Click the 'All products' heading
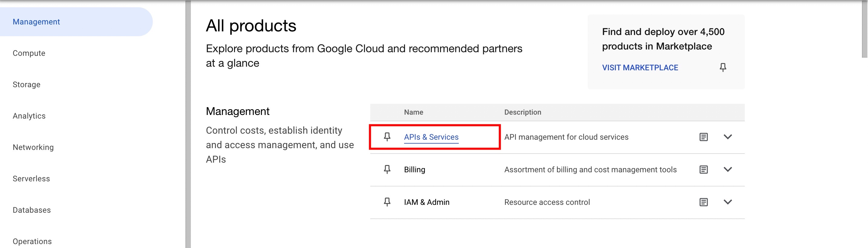Image resolution: width=868 pixels, height=248 pixels. tap(251, 26)
